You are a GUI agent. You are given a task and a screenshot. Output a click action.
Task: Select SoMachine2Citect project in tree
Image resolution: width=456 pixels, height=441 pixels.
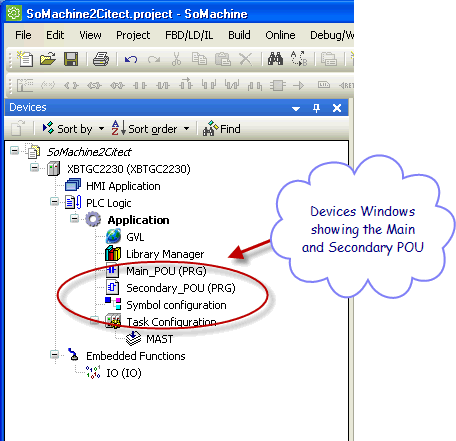pyautogui.click(x=89, y=152)
